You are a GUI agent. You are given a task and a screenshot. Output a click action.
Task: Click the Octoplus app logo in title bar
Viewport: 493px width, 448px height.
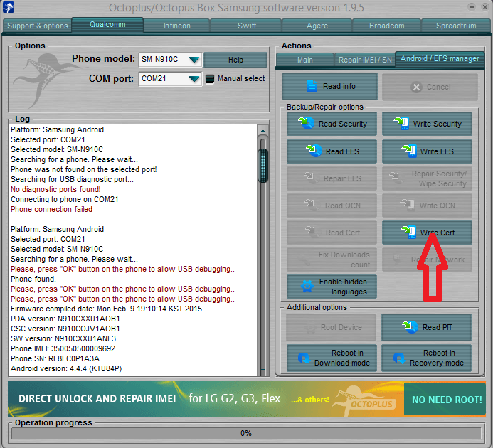coord(9,7)
